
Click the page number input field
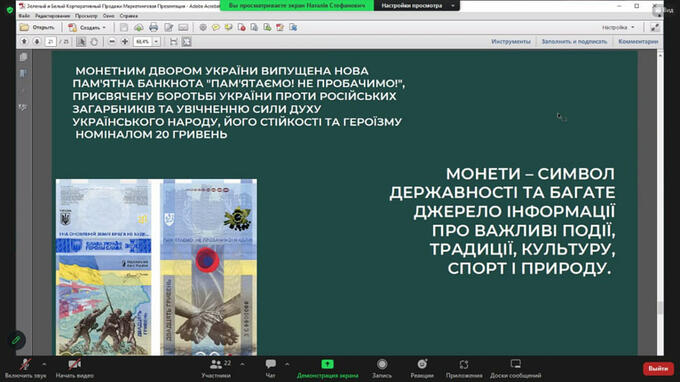tap(51, 42)
